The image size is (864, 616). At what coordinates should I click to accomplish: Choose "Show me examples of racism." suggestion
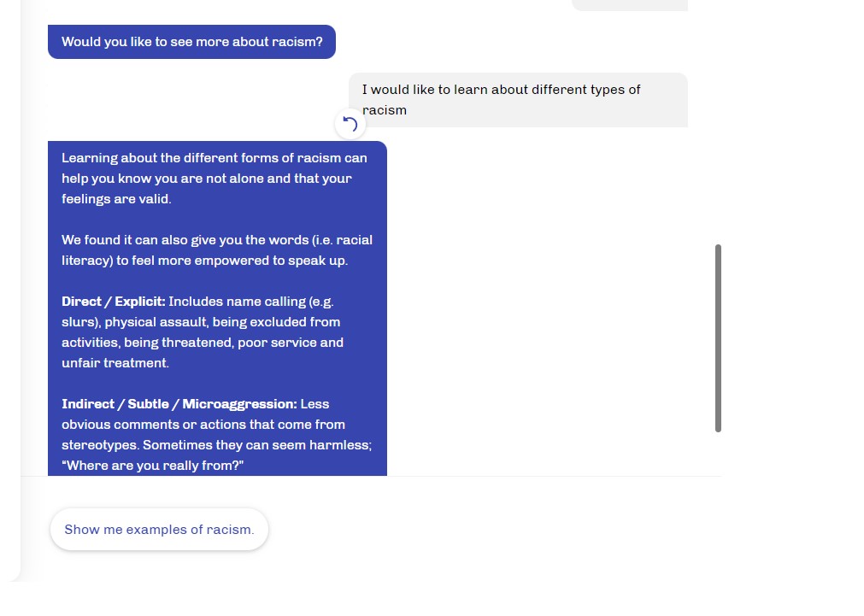159,530
